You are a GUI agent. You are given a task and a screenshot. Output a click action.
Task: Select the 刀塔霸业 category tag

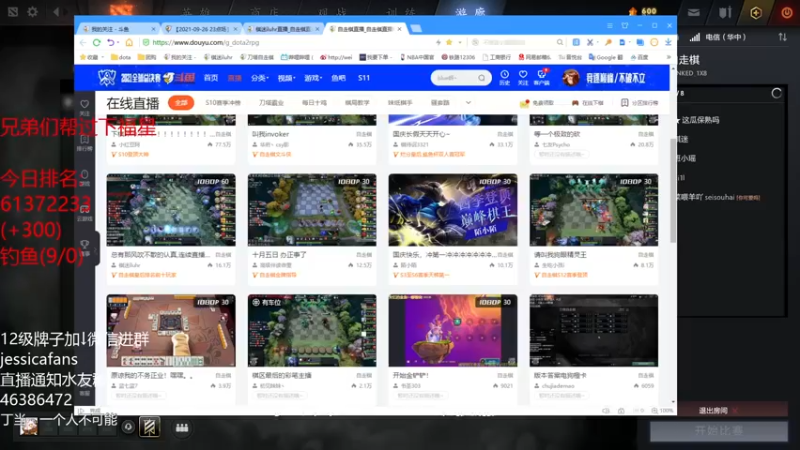point(271,103)
